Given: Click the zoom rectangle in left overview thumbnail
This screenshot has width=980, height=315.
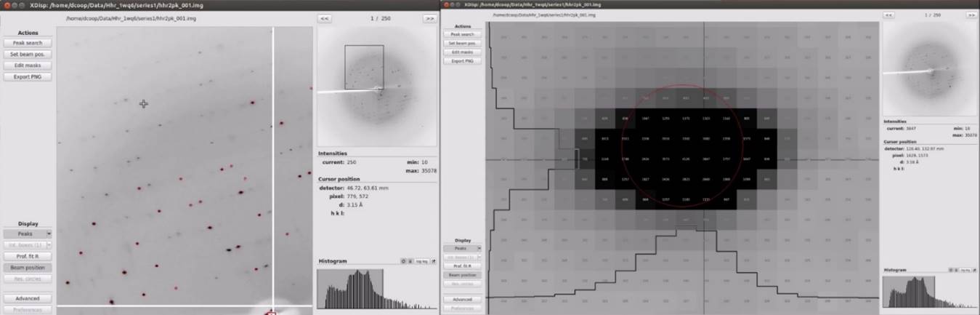Looking at the screenshot, I should pos(364,67).
